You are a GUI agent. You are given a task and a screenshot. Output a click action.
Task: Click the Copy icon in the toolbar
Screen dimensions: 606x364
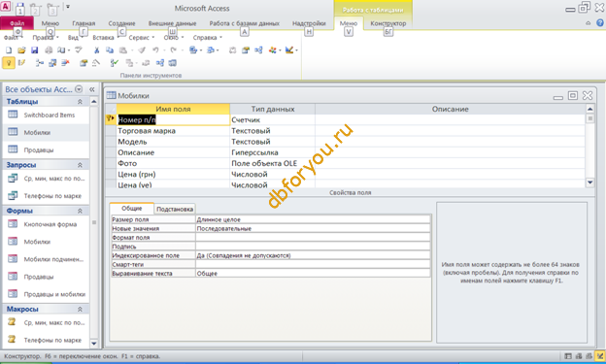click(x=110, y=50)
